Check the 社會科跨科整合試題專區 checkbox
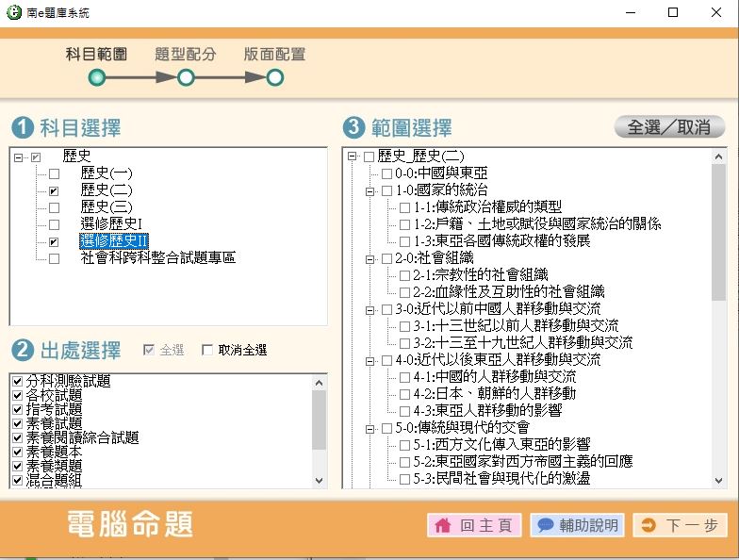The image size is (739, 560). click(54, 257)
